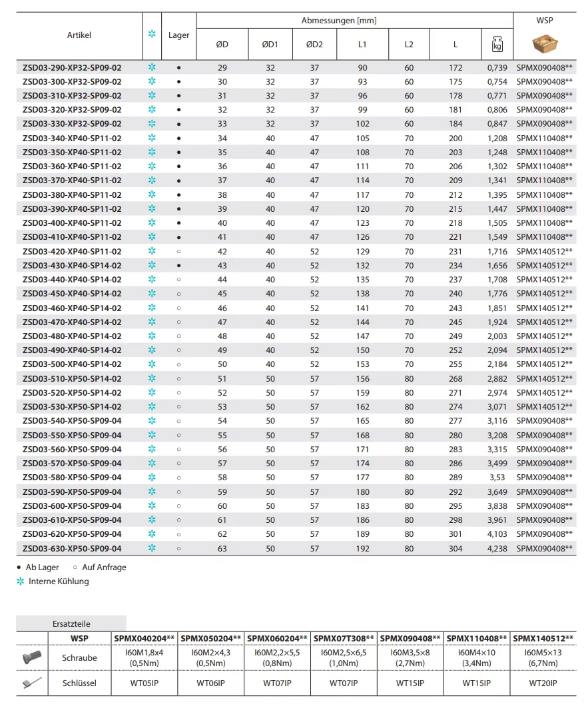Select article ZSD03-500-XP40-SP14-02
This screenshot has height=724, width=588.
click(x=72, y=364)
